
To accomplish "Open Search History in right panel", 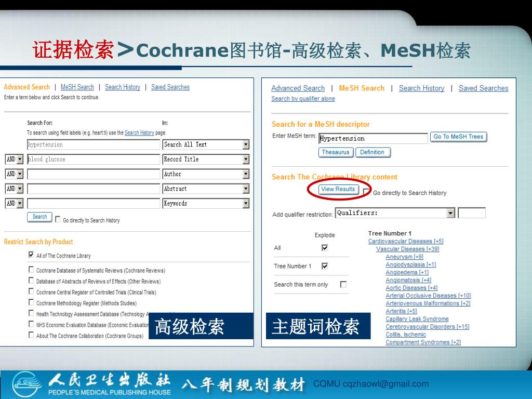I will (422, 88).
